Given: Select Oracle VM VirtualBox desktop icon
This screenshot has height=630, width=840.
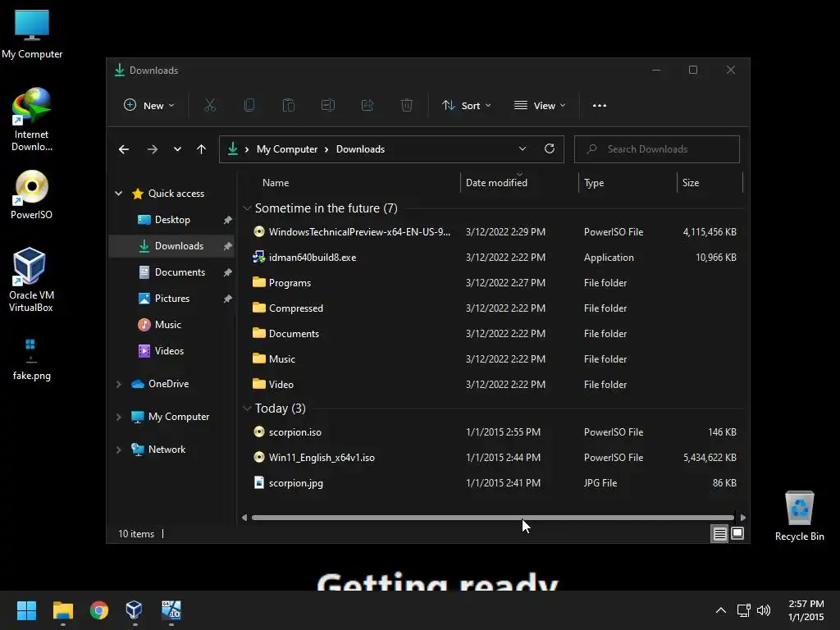Looking at the screenshot, I should point(30,280).
